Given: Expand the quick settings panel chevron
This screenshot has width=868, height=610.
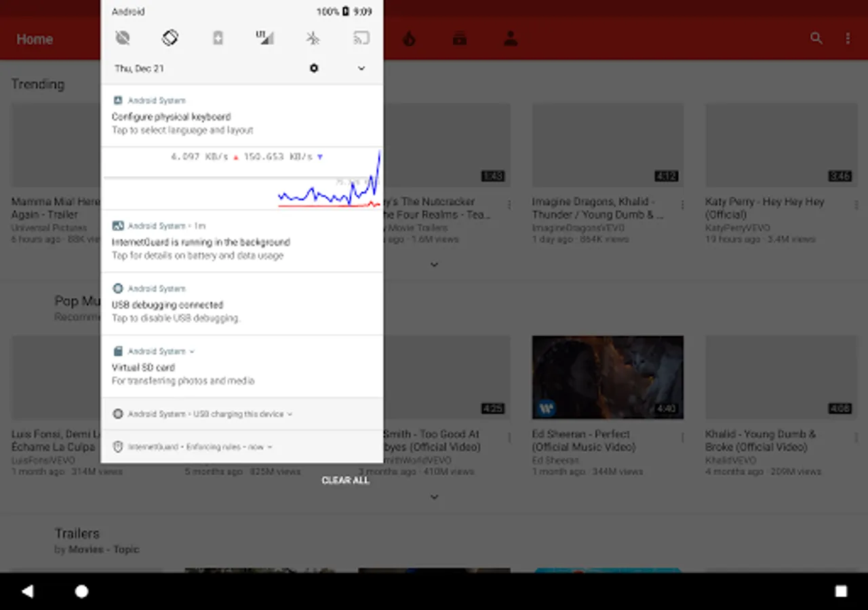Looking at the screenshot, I should click(361, 68).
